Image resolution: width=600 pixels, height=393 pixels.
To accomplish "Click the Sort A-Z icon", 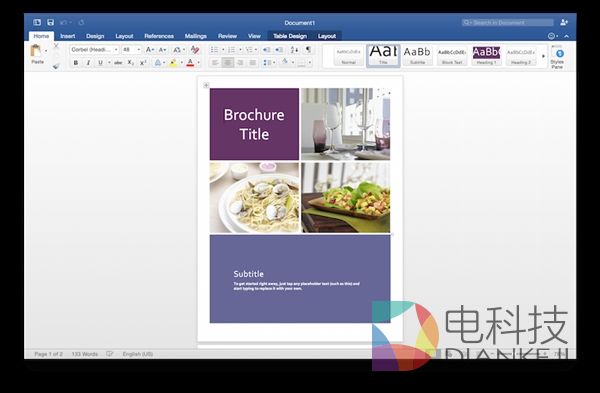I will (x=294, y=50).
